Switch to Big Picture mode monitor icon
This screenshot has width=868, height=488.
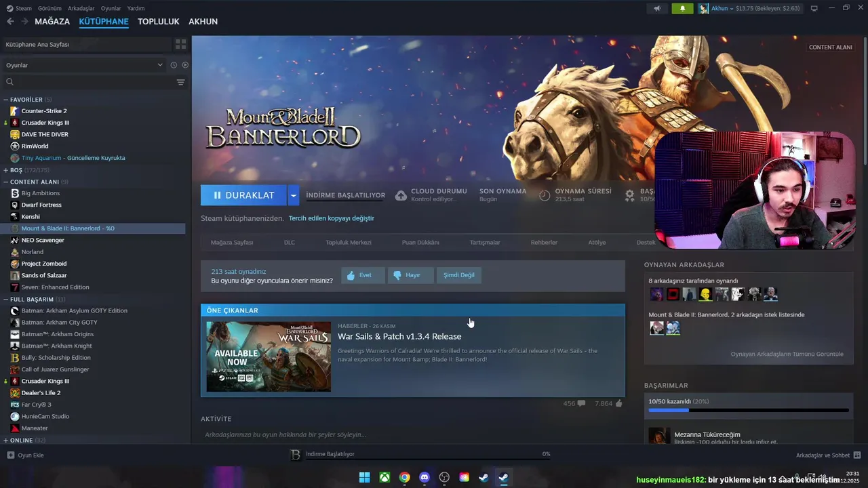tap(814, 8)
